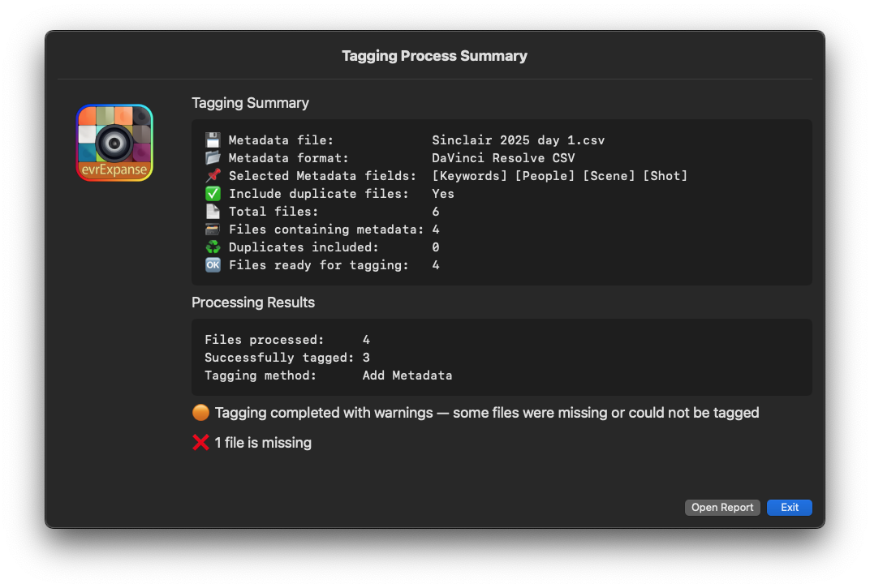
Task: Click the red X missing file icon
Action: click(200, 443)
